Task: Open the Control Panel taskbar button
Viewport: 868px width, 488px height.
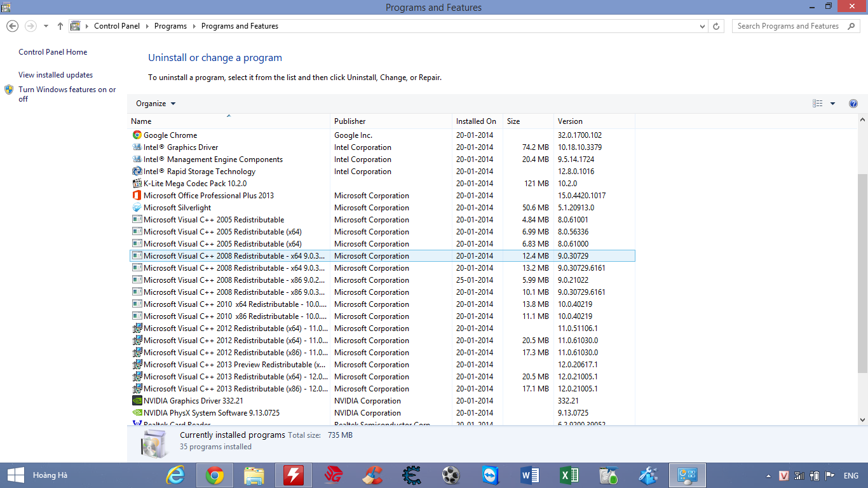Action: click(x=687, y=475)
